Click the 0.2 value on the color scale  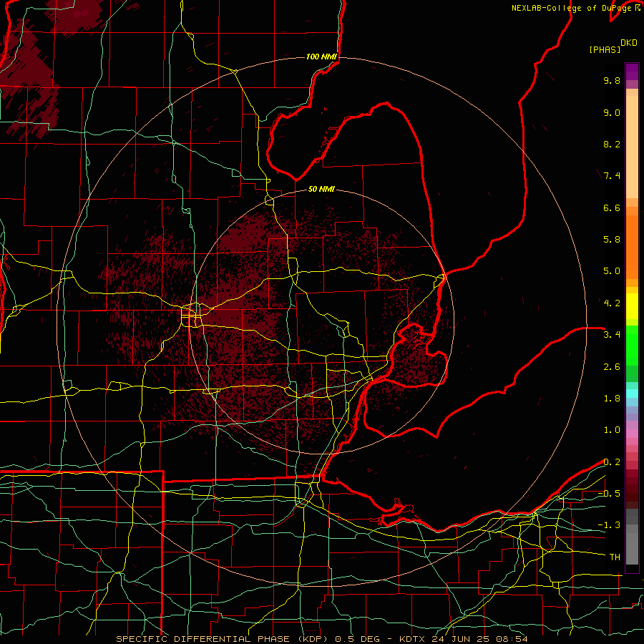tap(612, 462)
